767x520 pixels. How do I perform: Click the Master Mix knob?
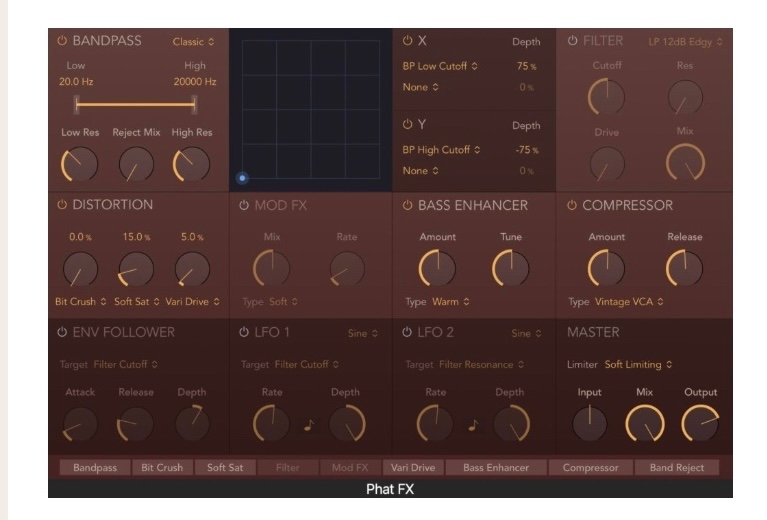click(x=645, y=423)
